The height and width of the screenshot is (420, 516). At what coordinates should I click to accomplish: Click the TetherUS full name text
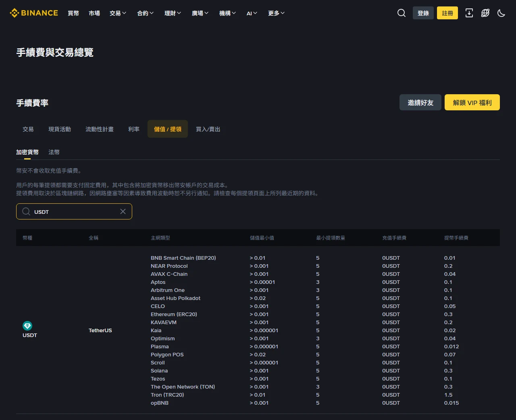click(x=100, y=330)
